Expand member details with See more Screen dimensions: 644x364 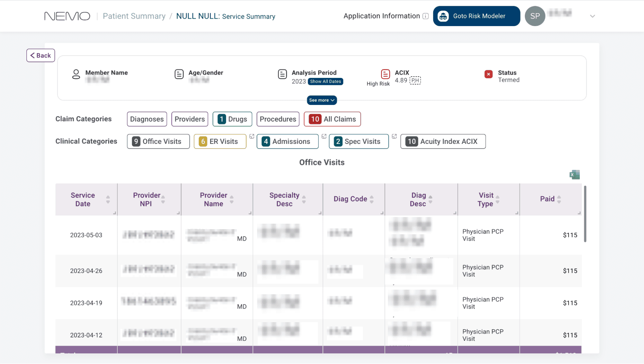coord(322,100)
